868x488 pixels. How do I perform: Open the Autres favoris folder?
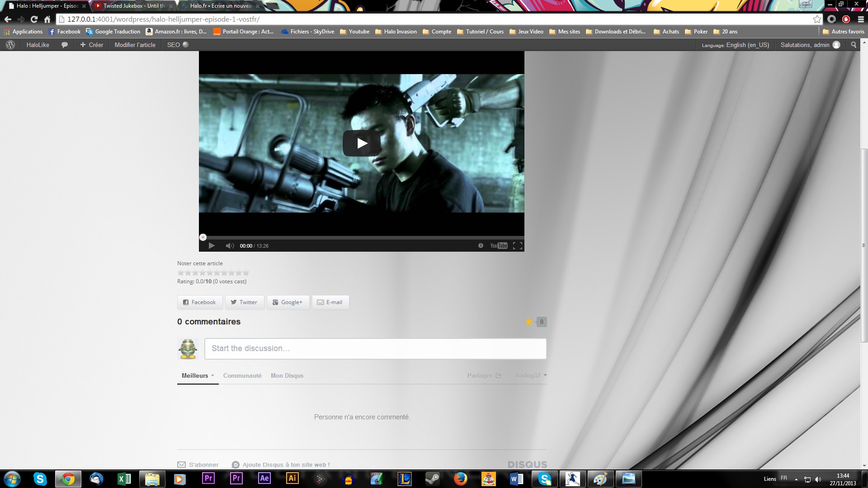tap(843, 32)
